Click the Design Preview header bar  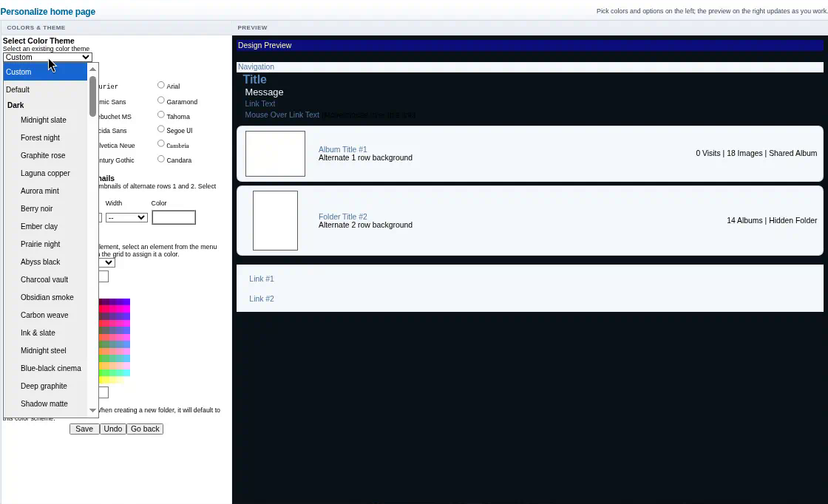(529, 45)
